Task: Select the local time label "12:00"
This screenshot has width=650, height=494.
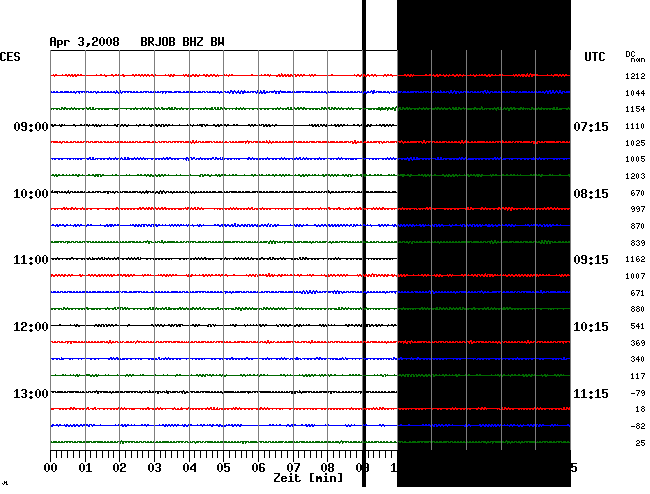Action: coord(31,327)
